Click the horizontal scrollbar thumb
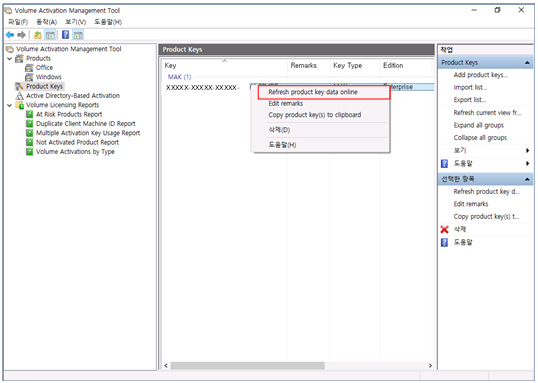 247,366
